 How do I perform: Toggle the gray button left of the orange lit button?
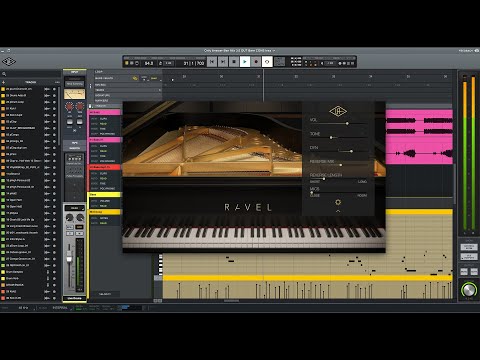[70, 227]
